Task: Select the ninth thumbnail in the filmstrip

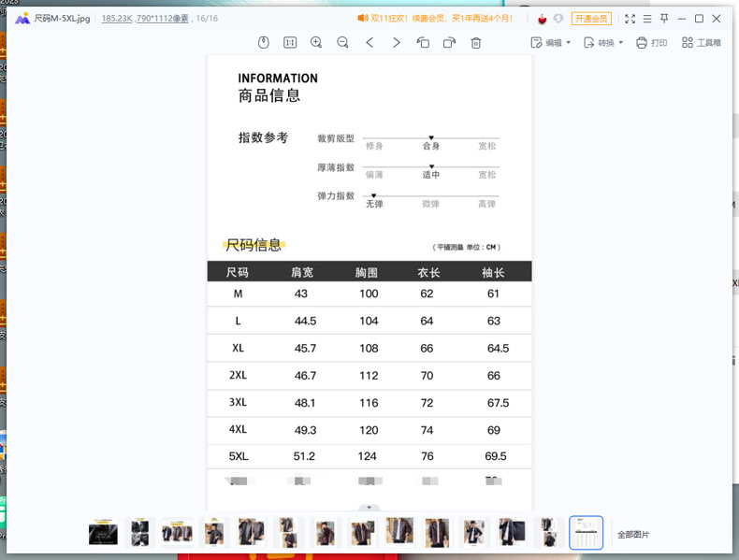Action: click(399, 533)
